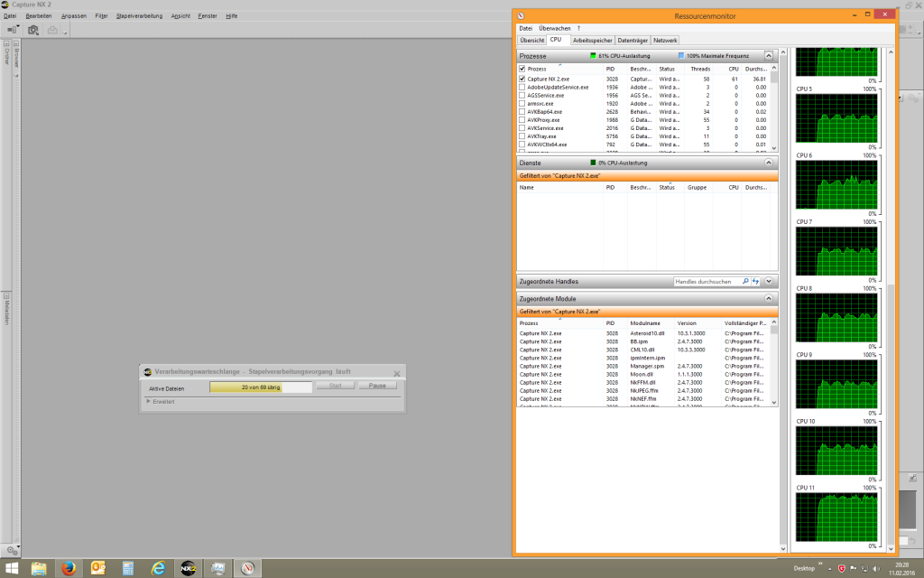Open the Anpassen menu in Capture NX
This screenshot has height=578, width=924.
tap(74, 16)
